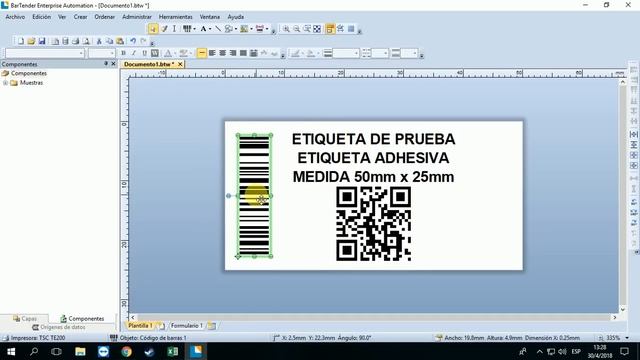Open the Ordenar menu

(x=104, y=17)
